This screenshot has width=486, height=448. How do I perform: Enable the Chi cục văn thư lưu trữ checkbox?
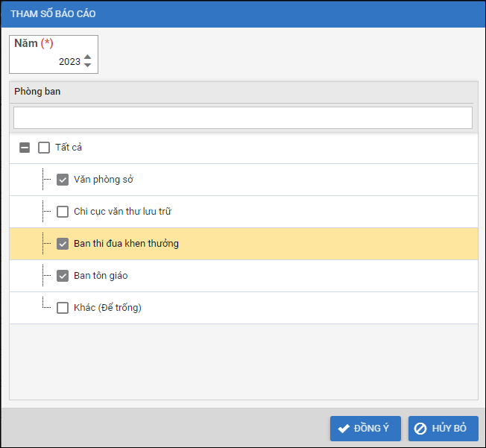pos(63,212)
